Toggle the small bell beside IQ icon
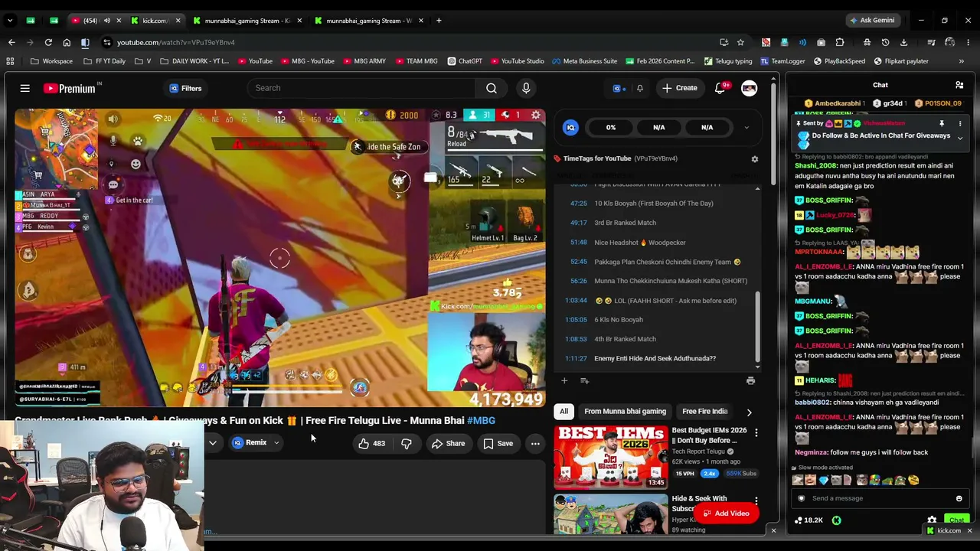 coord(640,88)
